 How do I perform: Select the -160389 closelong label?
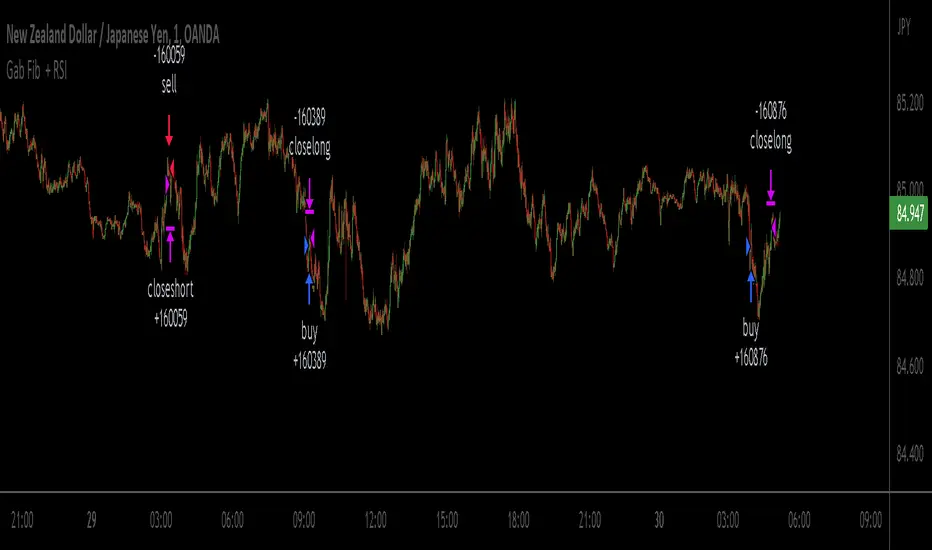coord(310,132)
